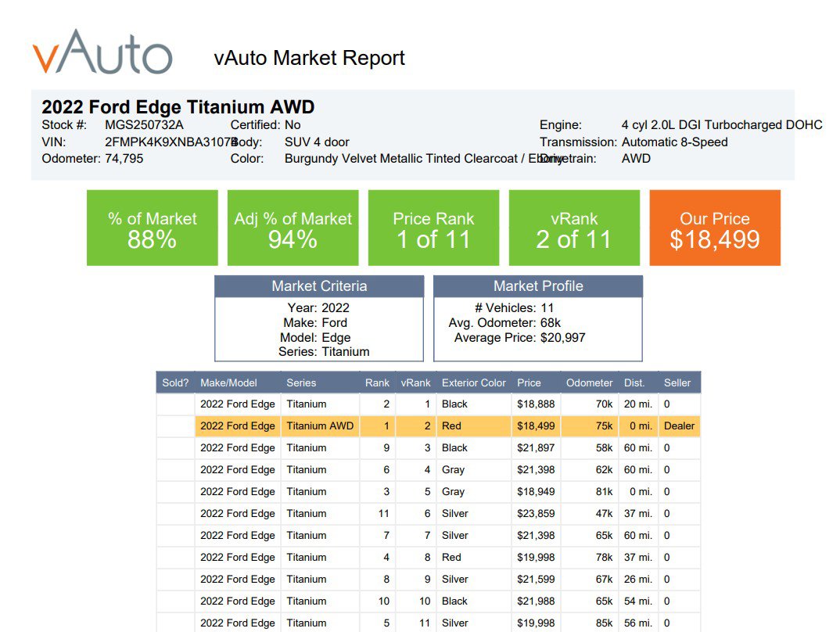The image size is (840, 632).
Task: Click the 2022 Ford Edge Titanium AWD title
Action: pos(178,108)
